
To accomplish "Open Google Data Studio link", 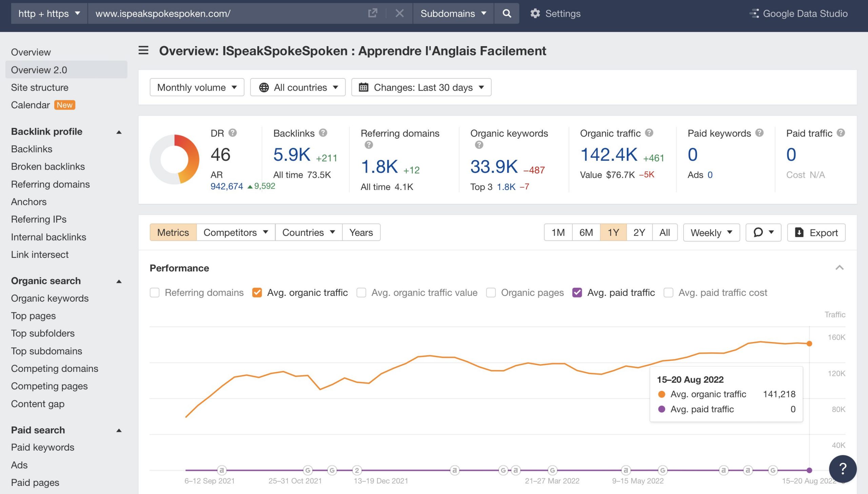I will (798, 13).
